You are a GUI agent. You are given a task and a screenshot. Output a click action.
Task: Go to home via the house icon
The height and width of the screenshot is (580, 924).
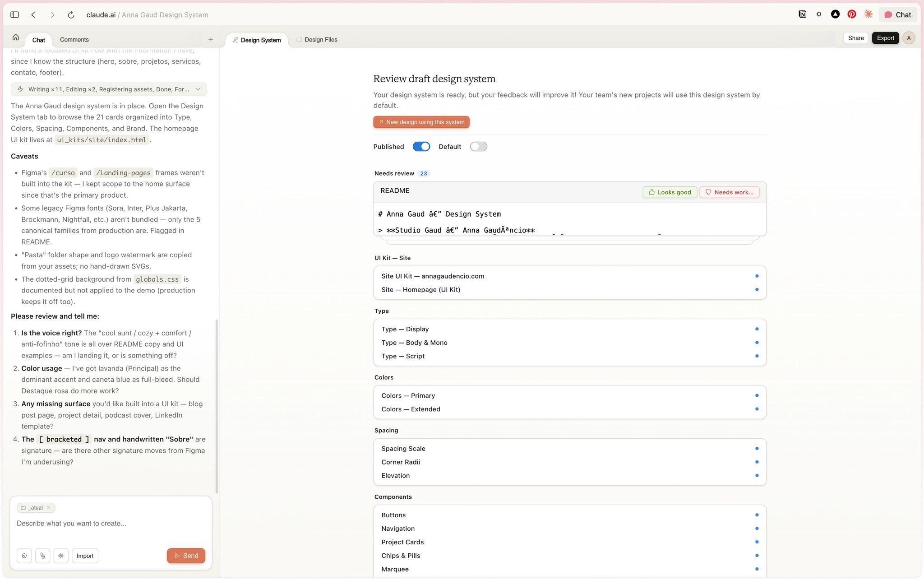tap(16, 37)
